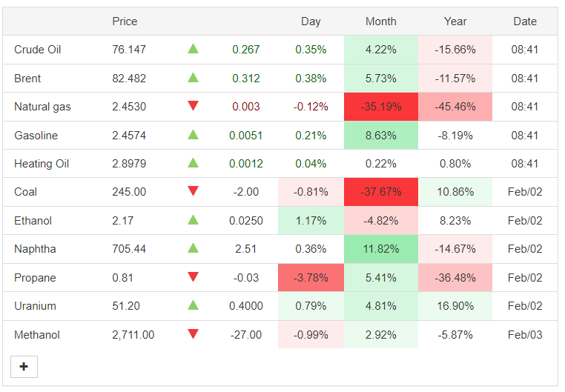Select the Heating Oil price 2.8979

pos(129,164)
